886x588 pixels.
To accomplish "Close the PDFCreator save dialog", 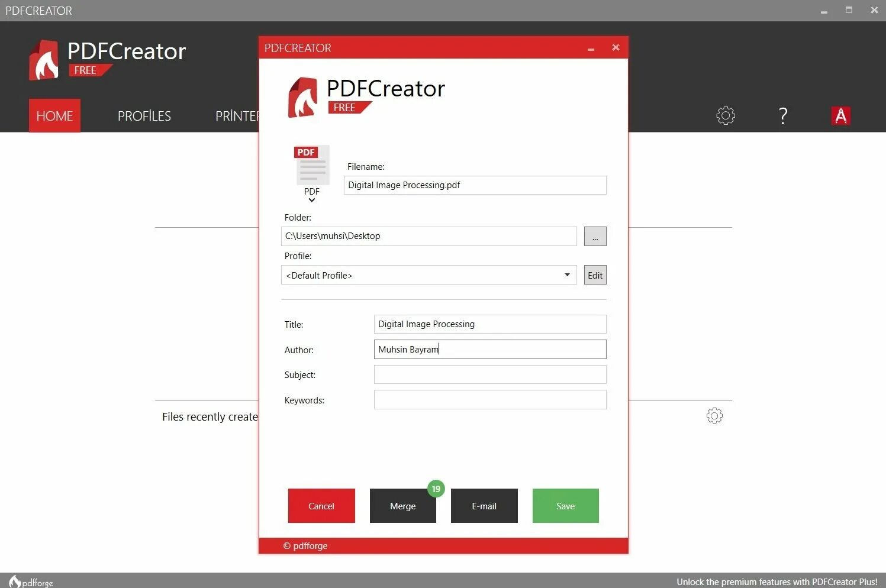I will click(x=616, y=47).
